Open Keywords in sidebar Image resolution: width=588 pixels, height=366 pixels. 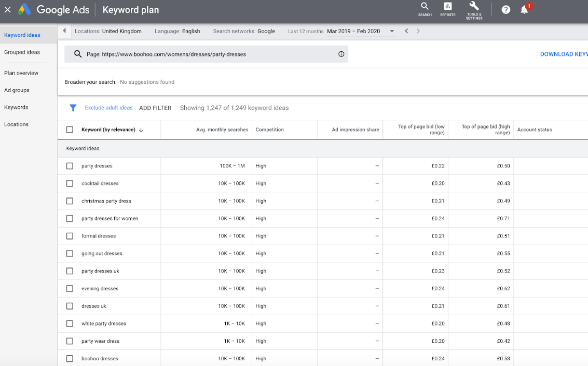tap(16, 107)
